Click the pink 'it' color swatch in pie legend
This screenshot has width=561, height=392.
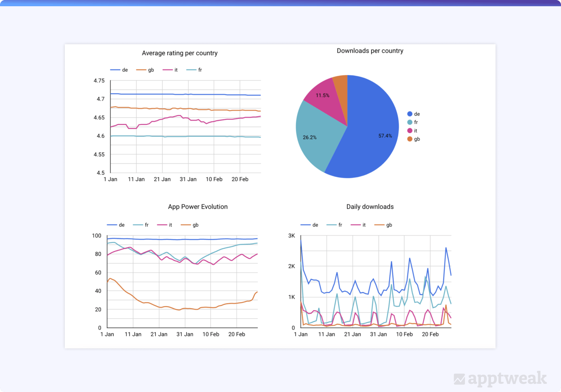pyautogui.click(x=409, y=131)
